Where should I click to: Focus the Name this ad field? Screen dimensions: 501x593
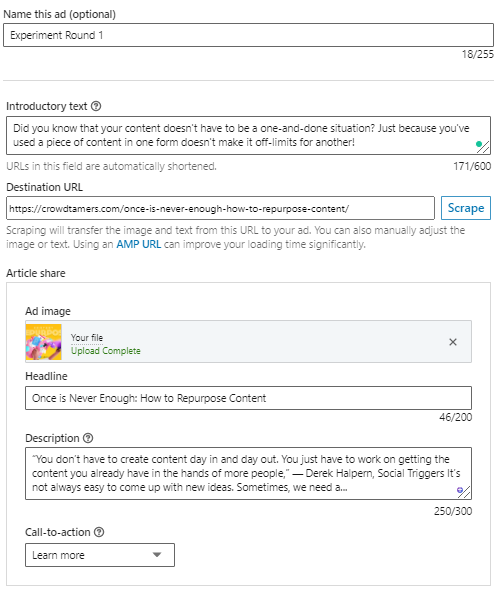pyautogui.click(x=248, y=35)
